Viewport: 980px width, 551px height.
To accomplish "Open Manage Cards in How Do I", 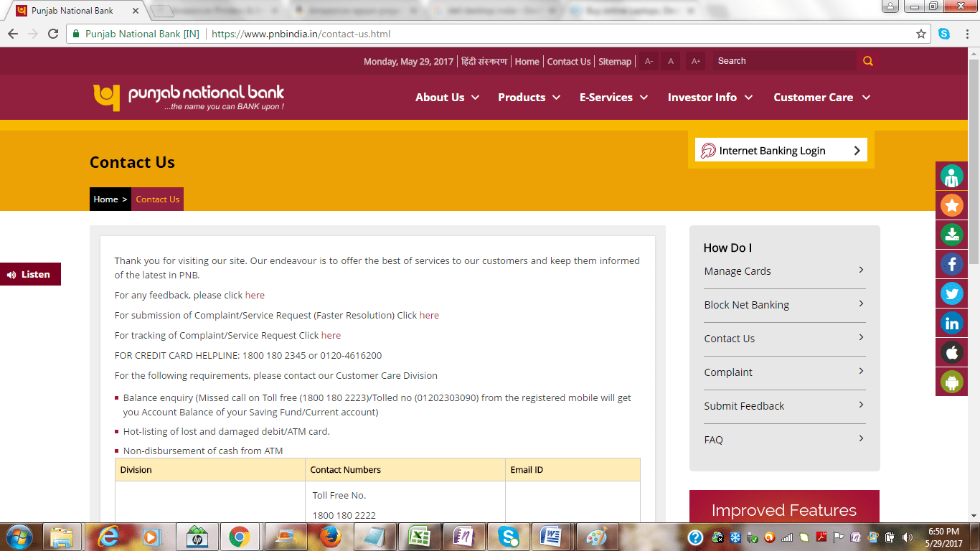I will tap(784, 271).
